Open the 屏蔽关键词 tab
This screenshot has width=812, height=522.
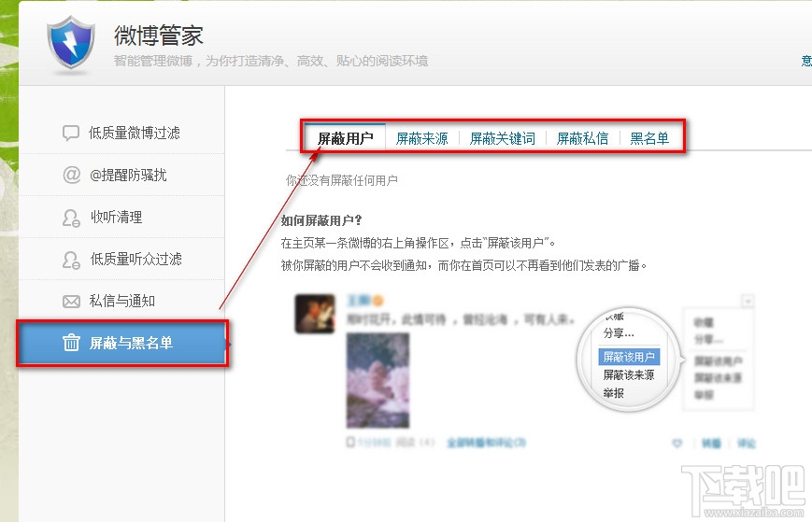click(x=503, y=138)
